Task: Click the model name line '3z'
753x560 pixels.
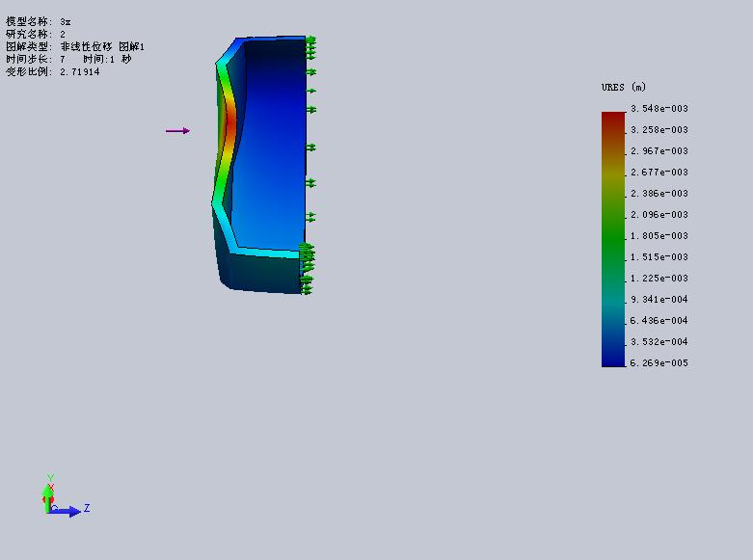Action: click(39, 21)
